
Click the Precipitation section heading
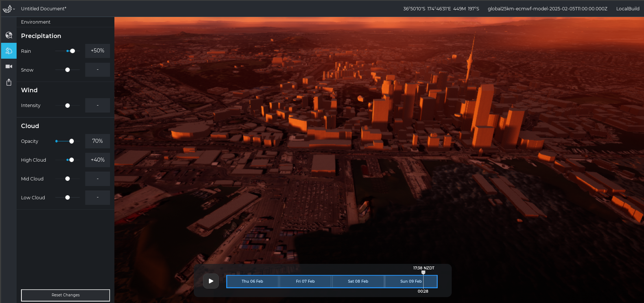41,36
